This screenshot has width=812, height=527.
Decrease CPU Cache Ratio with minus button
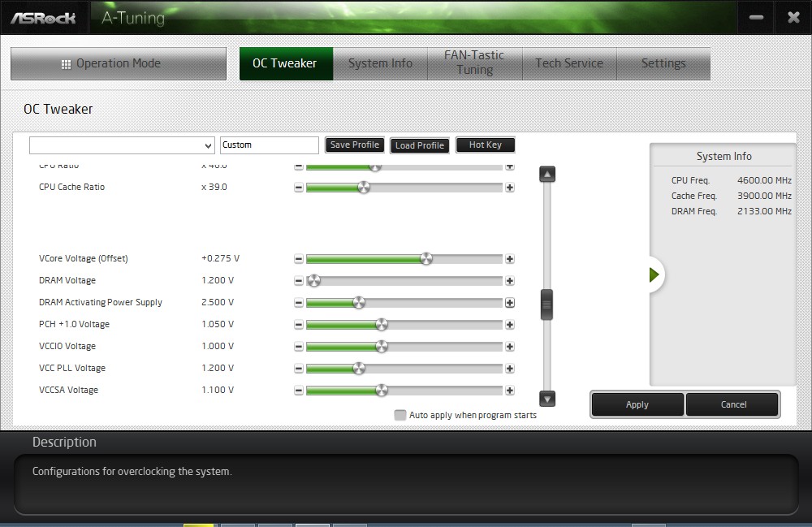[298, 188]
